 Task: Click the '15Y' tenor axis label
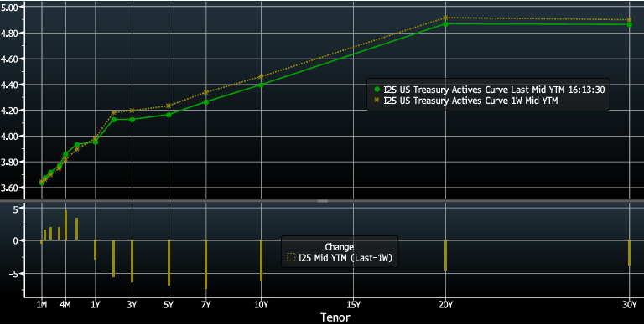[x=354, y=305]
